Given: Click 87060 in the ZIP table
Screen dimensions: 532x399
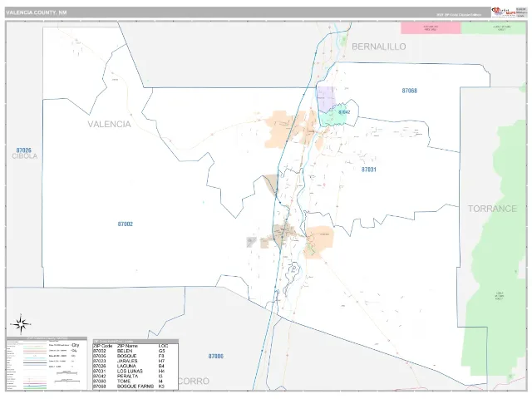Looking at the screenshot, I should [x=100, y=382].
